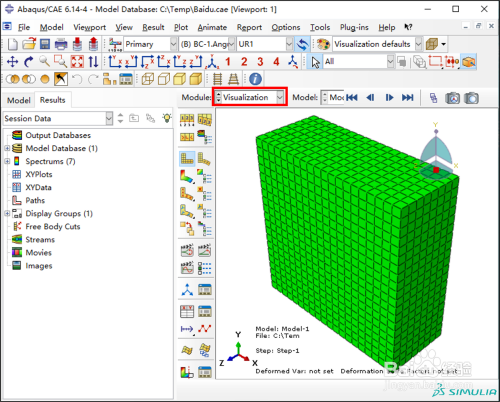Click the 3D compass view cube
This screenshot has height=402, width=500.
pos(436,152)
